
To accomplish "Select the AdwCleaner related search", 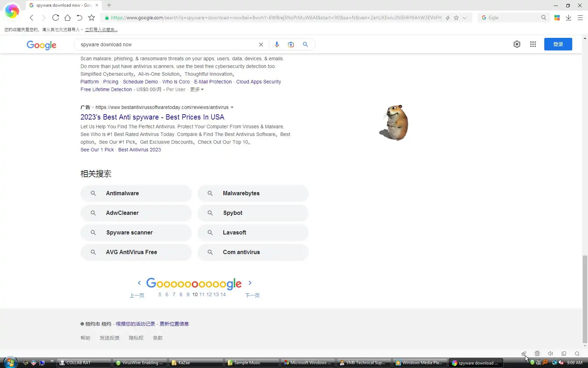I will tap(136, 213).
